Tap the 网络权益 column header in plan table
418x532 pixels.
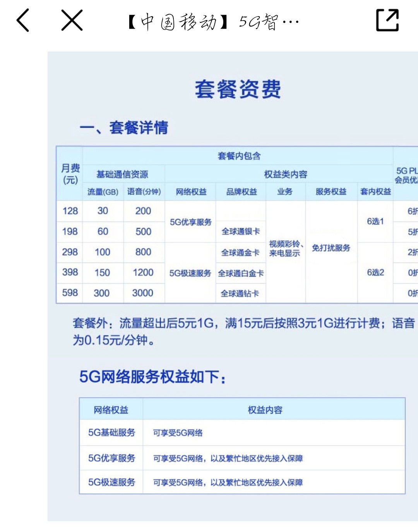[191, 192]
